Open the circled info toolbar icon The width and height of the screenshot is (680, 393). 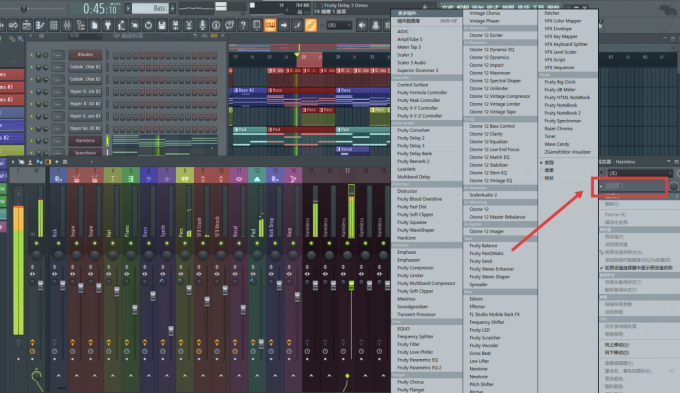click(216, 26)
